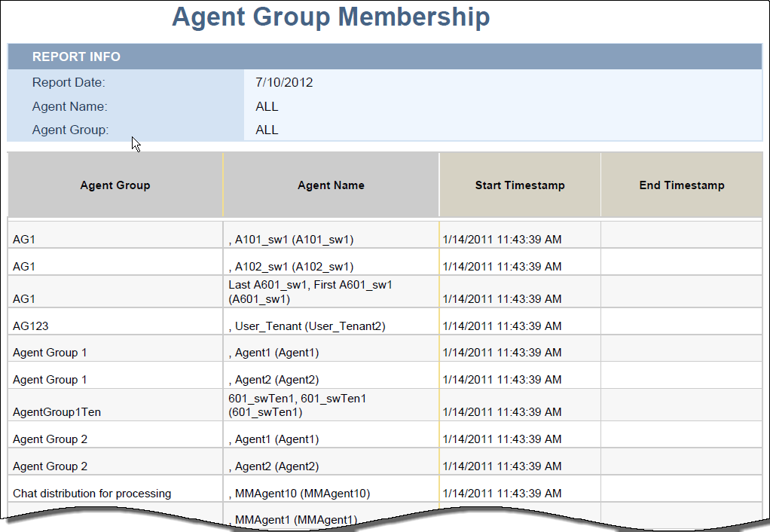Click the Agent Group column header
The image size is (770, 532).
[x=115, y=185]
